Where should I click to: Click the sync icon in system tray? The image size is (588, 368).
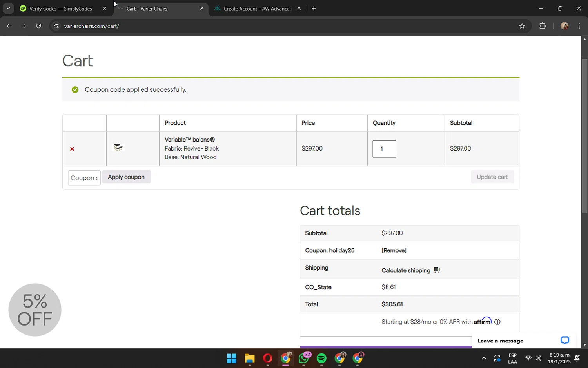pos(497,358)
